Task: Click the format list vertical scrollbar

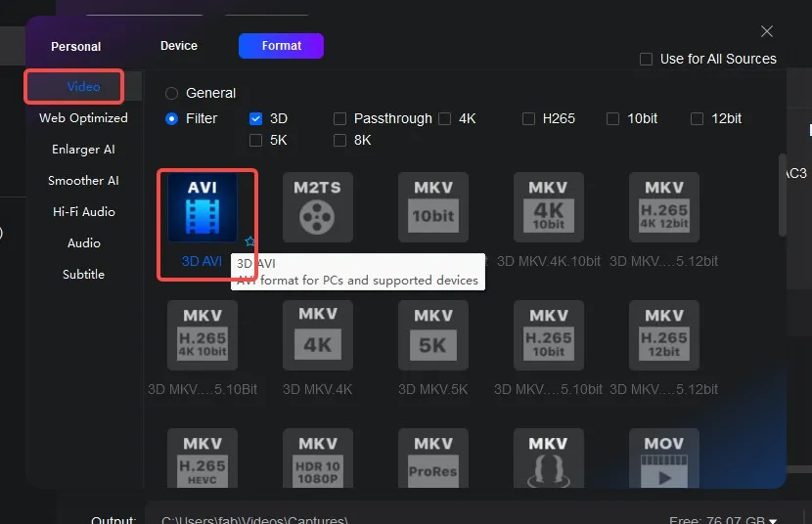Action: tap(782, 196)
